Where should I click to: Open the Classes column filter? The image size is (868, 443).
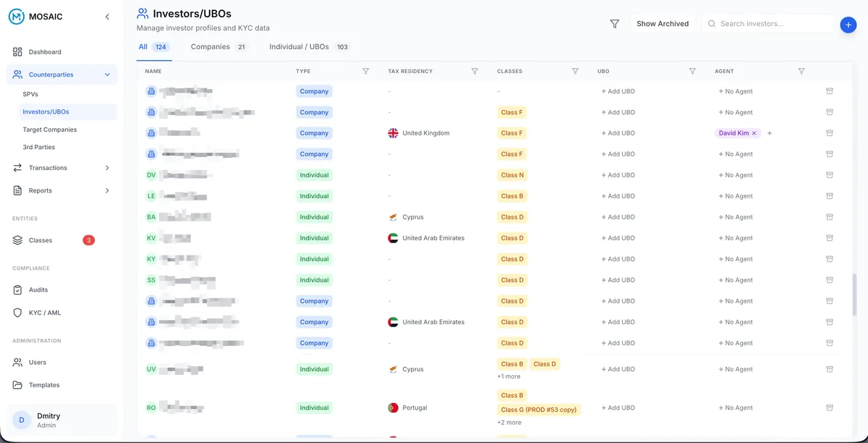575,71
